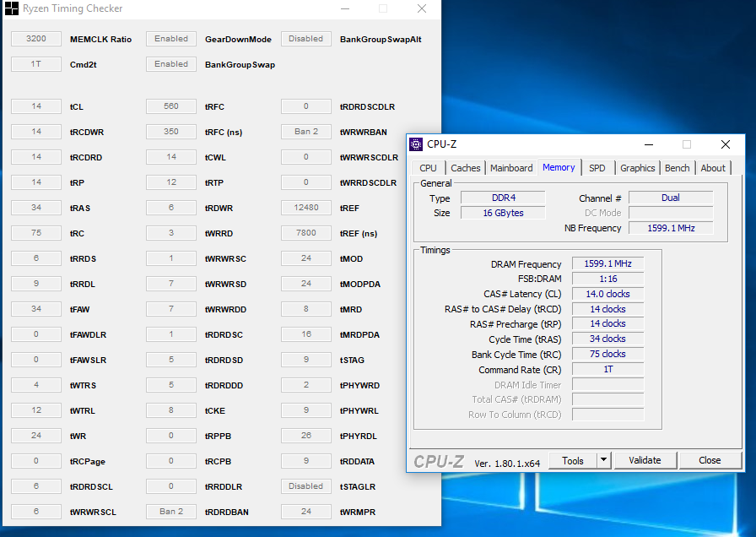The height and width of the screenshot is (537, 756).
Task: Open the About tab in CPU-Z
Action: pyautogui.click(x=713, y=168)
